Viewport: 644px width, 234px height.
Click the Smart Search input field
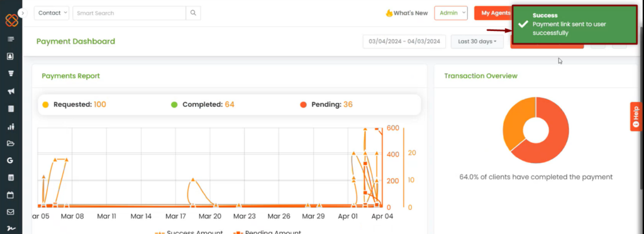130,13
